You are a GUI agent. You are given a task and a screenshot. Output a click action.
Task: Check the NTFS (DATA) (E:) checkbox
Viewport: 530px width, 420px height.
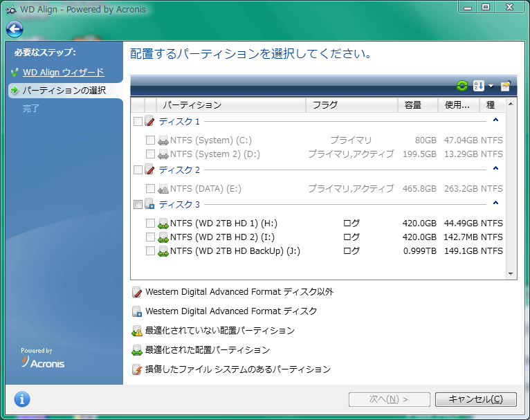click(x=150, y=188)
